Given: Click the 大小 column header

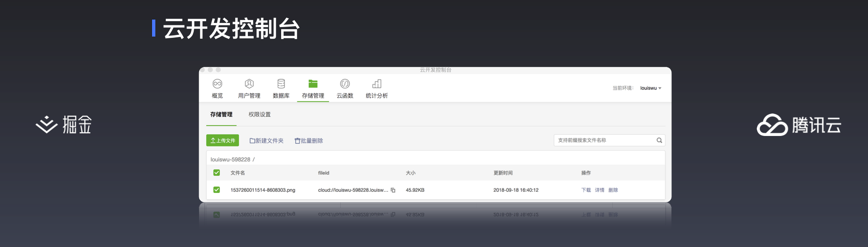Looking at the screenshot, I should (411, 173).
